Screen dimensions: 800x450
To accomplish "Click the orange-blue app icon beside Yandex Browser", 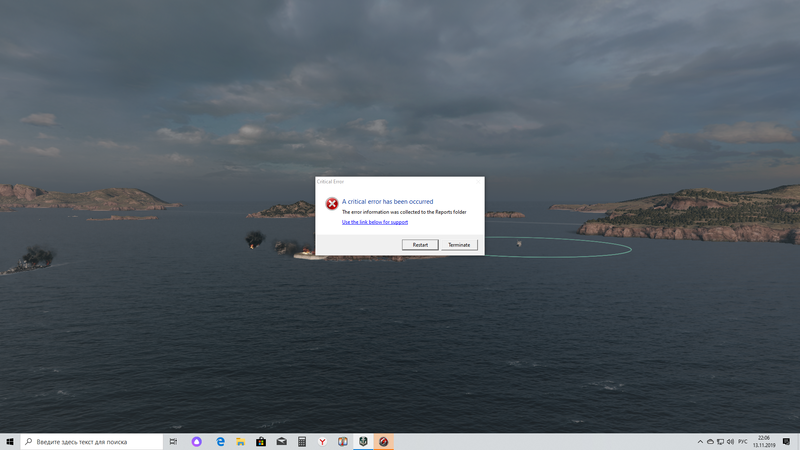I will (342, 442).
